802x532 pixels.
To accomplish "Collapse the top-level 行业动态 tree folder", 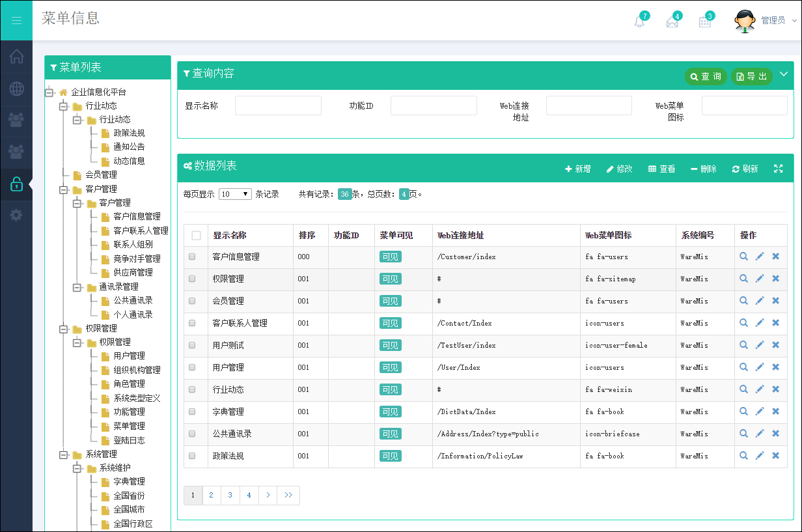I will pyautogui.click(x=63, y=106).
